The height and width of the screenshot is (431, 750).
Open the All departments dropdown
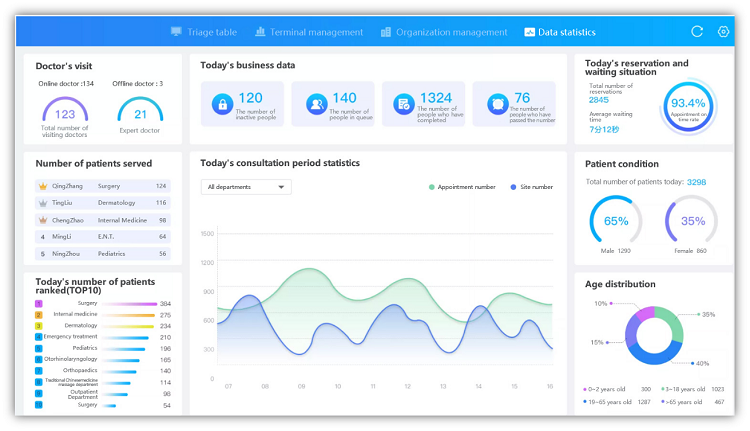(246, 187)
